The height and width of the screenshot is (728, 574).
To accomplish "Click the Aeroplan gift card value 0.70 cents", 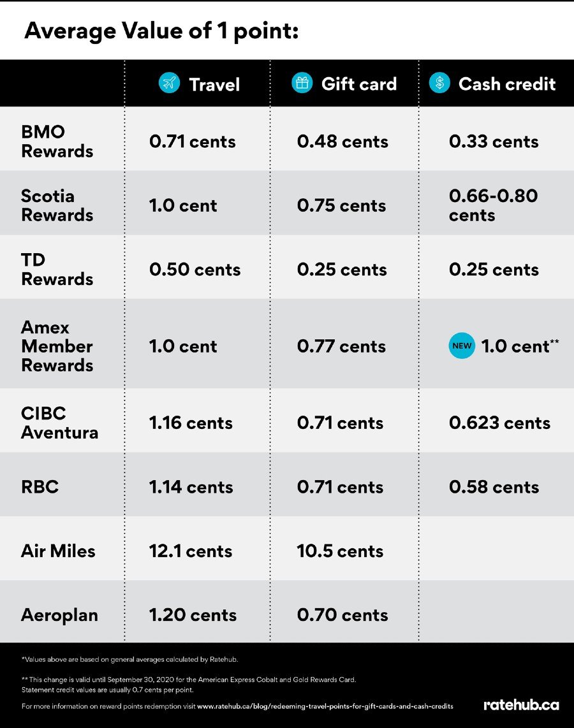I will click(x=342, y=615).
